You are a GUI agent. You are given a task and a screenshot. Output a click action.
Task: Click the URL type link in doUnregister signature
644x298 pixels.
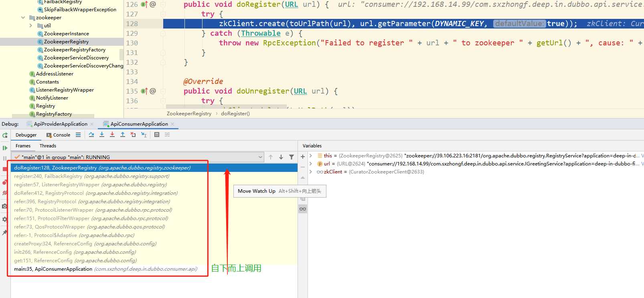pyautogui.click(x=300, y=91)
